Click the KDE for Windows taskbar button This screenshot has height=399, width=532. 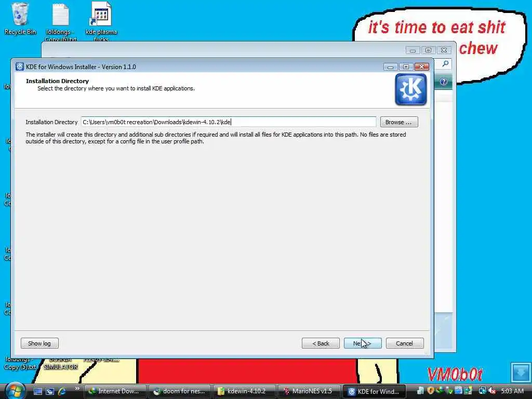pyautogui.click(x=374, y=391)
